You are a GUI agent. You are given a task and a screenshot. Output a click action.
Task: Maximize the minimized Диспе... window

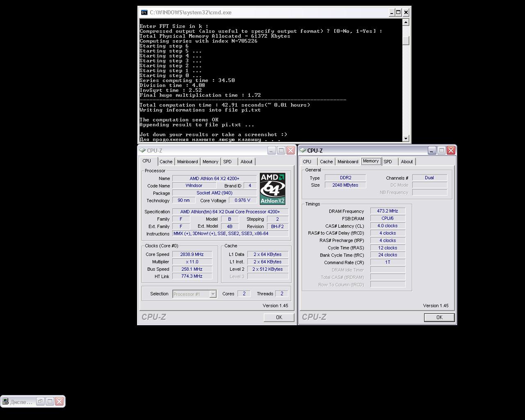tap(50, 402)
